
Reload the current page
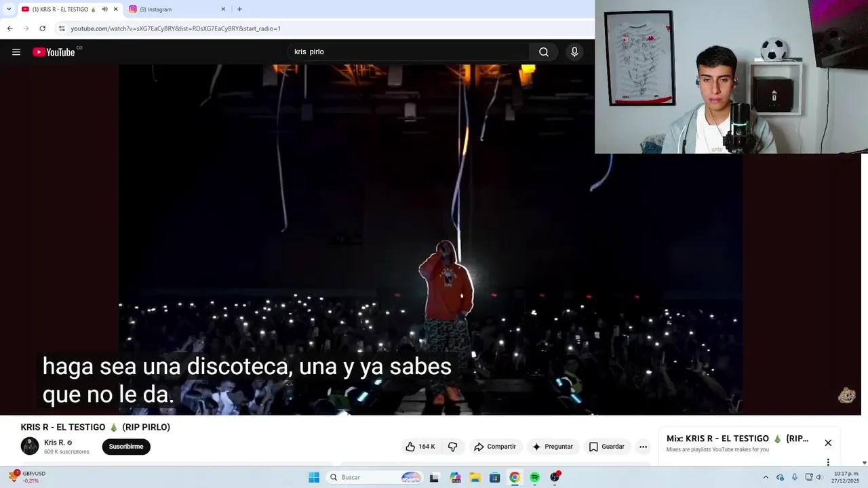42,28
